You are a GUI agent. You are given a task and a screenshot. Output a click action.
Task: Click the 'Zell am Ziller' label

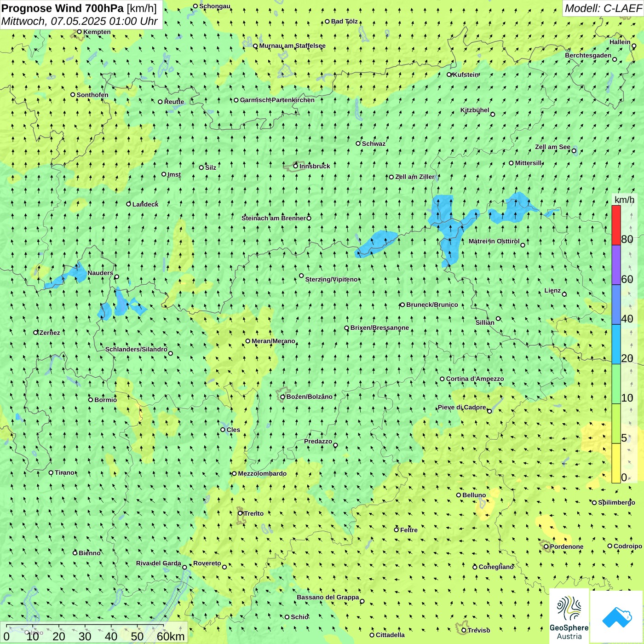click(414, 177)
